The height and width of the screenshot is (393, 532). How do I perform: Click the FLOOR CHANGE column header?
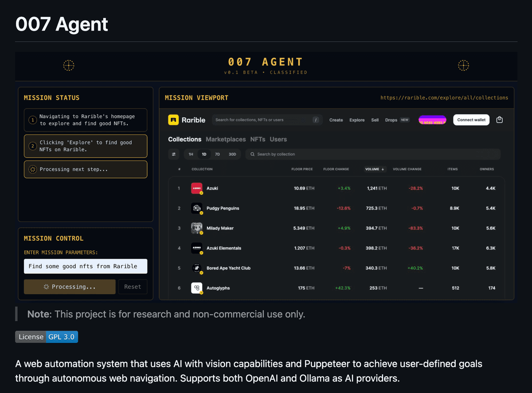click(x=336, y=169)
